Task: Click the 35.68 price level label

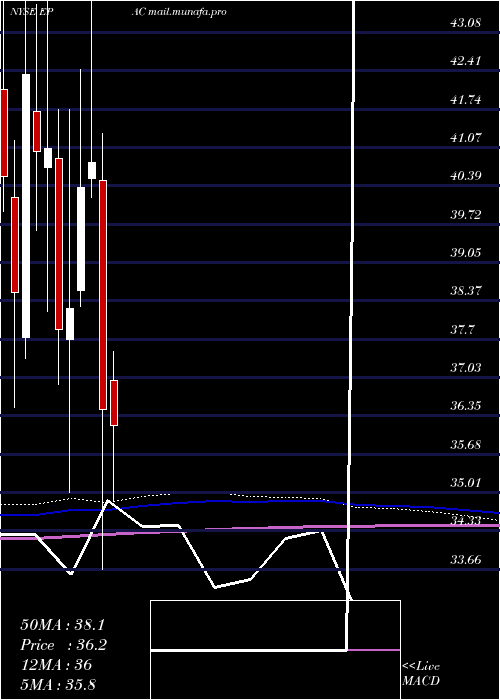Action: [465, 445]
